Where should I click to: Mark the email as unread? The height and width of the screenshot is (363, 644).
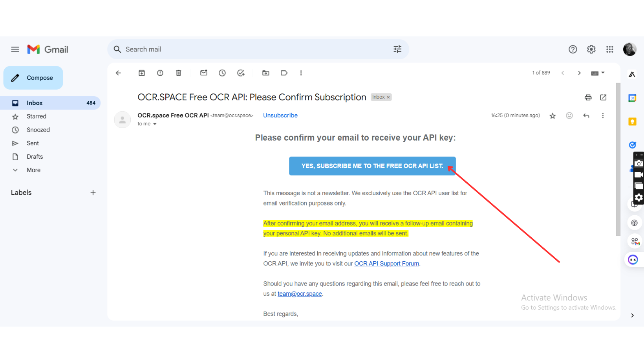(204, 73)
